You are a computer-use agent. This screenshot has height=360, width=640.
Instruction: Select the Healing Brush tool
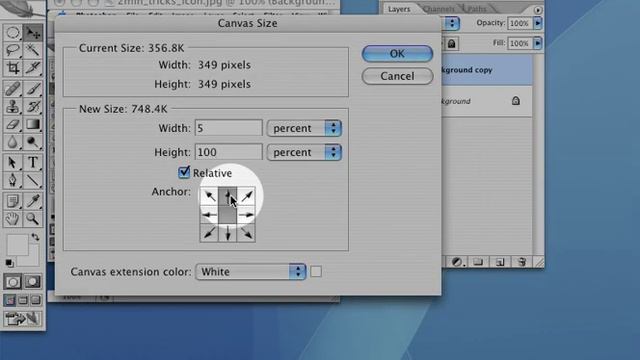point(13,89)
